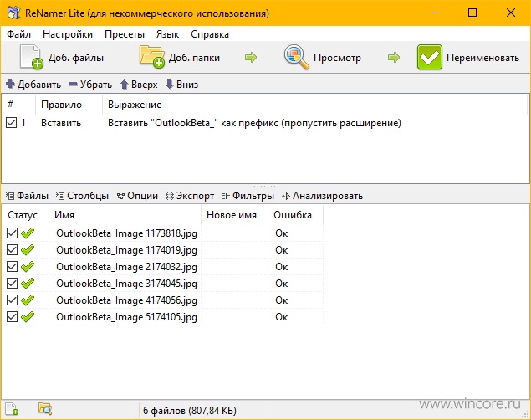Click green check status of Image 1174019.jpg
The width and height of the screenshot is (531, 420).
(28, 250)
